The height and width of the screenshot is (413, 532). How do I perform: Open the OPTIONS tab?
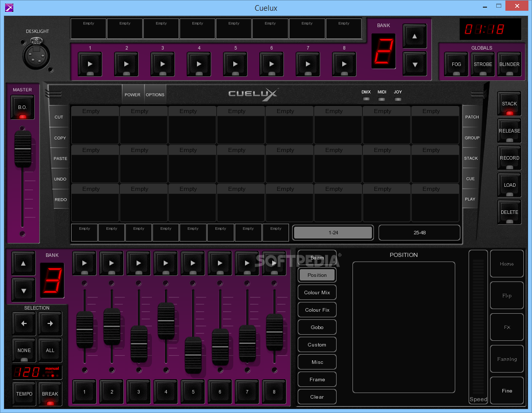[x=155, y=95]
